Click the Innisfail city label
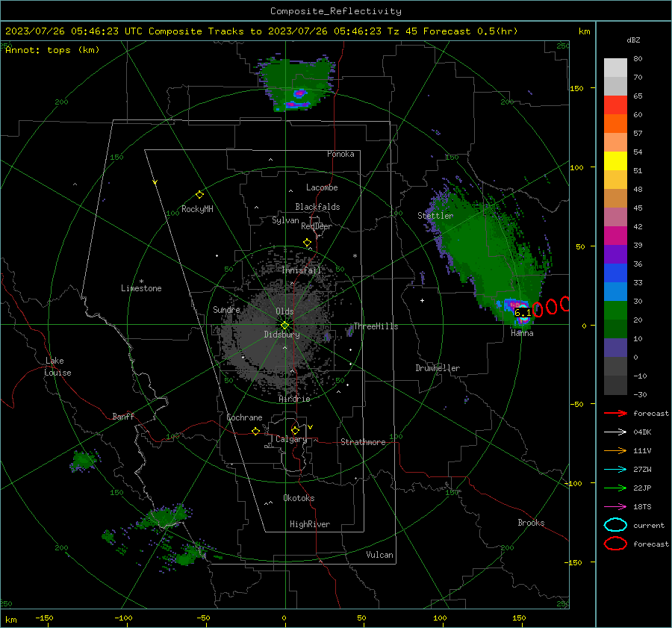The height and width of the screenshot is (628, 672). pos(302,270)
